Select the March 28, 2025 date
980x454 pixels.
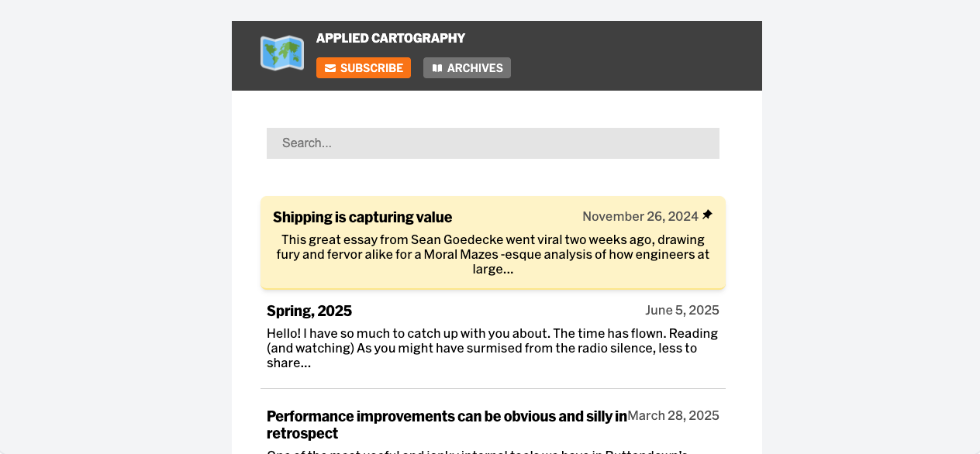pos(673,415)
